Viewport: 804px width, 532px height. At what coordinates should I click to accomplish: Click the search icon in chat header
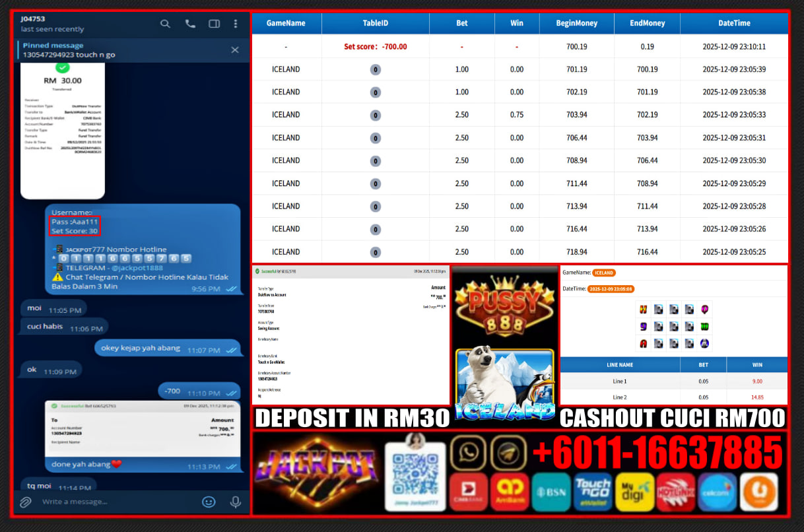click(165, 24)
